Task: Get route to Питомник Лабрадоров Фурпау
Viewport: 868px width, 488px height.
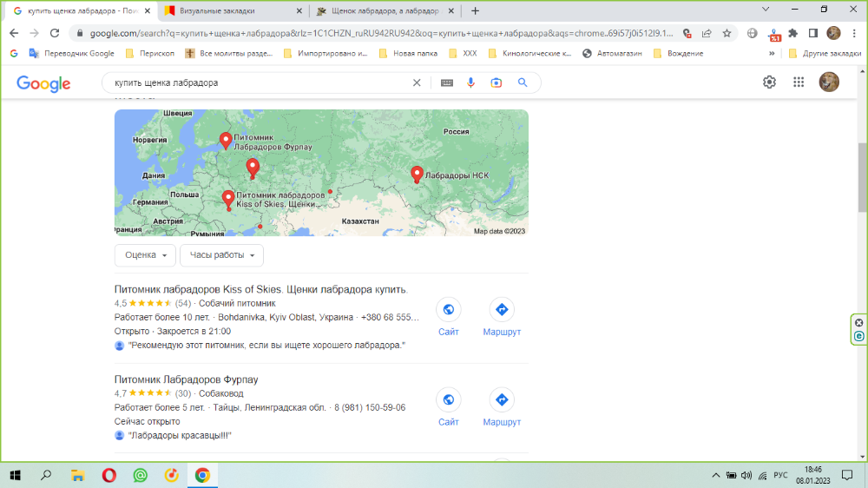Action: [502, 408]
